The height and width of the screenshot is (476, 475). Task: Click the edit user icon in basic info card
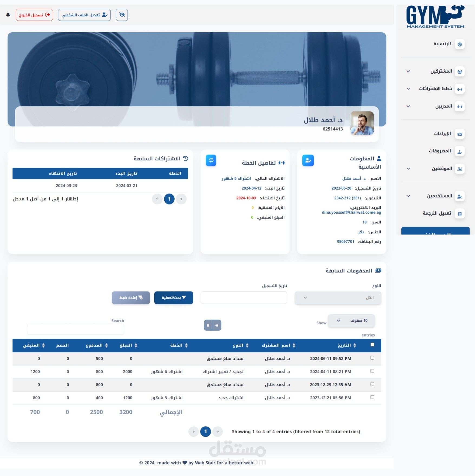pyautogui.click(x=308, y=161)
